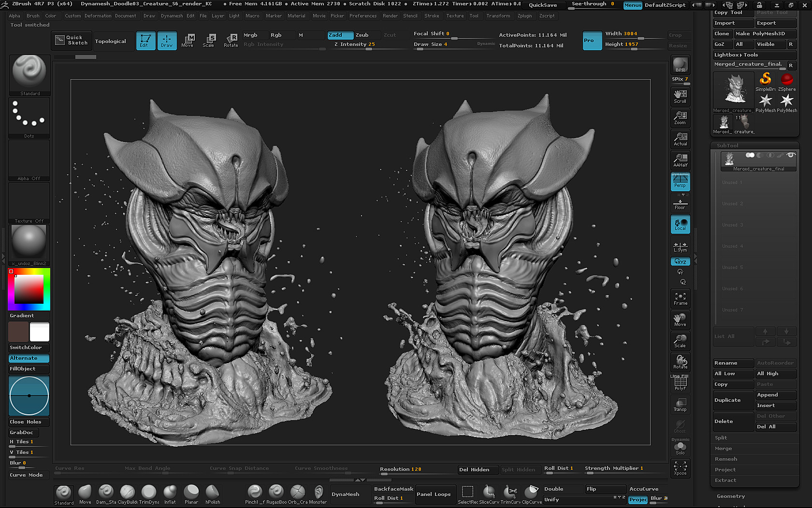Select the ZSphere tool

tap(787, 81)
